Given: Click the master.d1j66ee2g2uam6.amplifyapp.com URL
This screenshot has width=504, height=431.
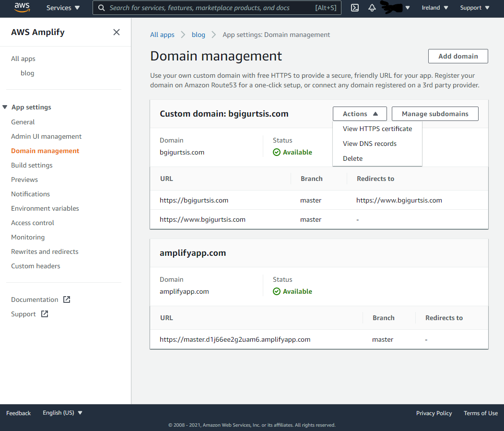Looking at the screenshot, I should 235,339.
